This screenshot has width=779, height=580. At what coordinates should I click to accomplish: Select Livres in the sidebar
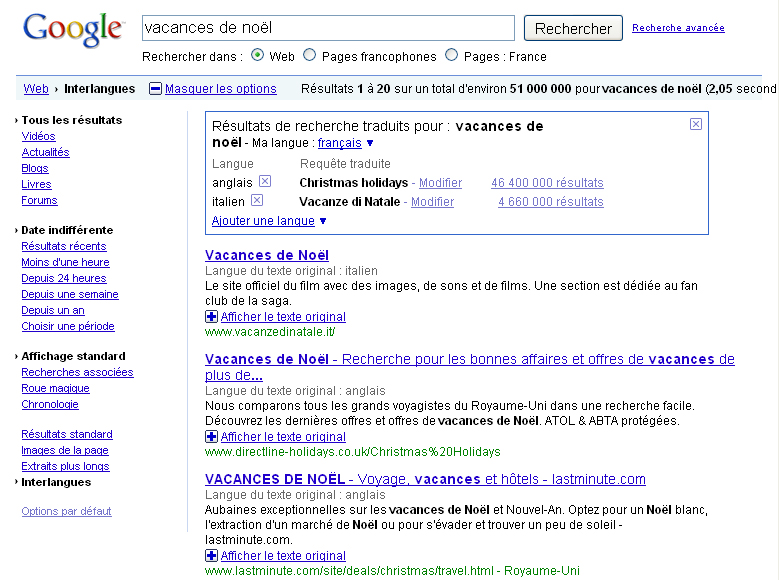pyautogui.click(x=36, y=184)
